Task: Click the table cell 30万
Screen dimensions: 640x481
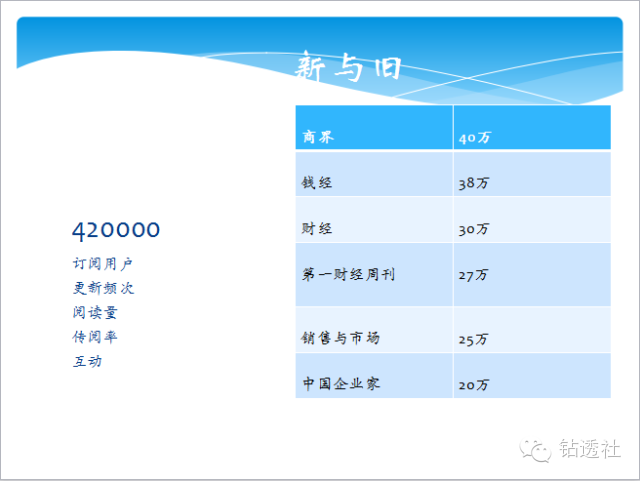Action: click(532, 220)
